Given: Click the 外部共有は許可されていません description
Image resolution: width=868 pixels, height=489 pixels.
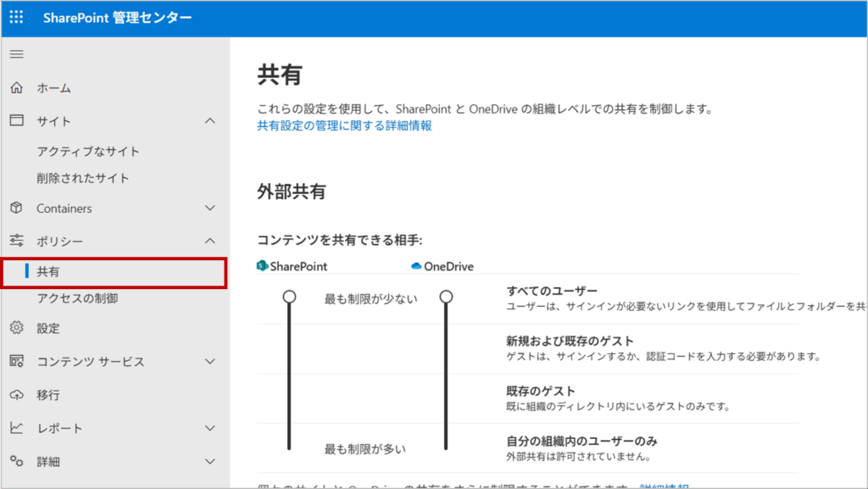Looking at the screenshot, I should 578,456.
